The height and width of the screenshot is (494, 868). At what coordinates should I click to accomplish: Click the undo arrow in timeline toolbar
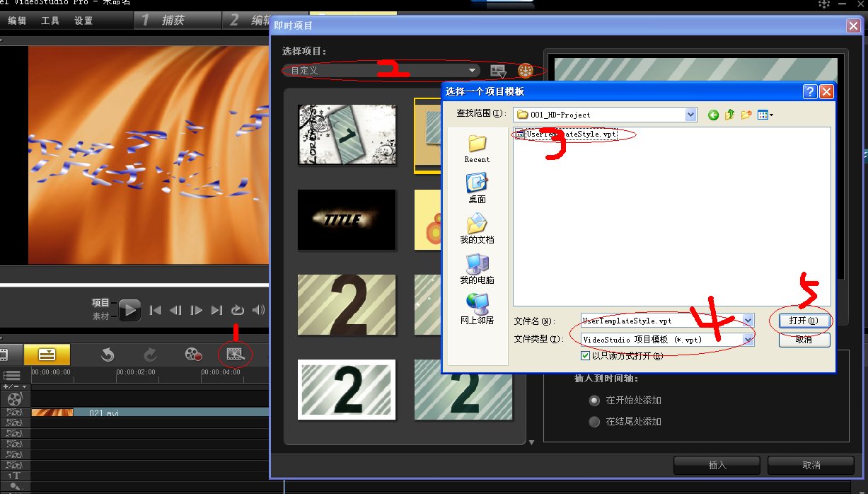[108, 354]
